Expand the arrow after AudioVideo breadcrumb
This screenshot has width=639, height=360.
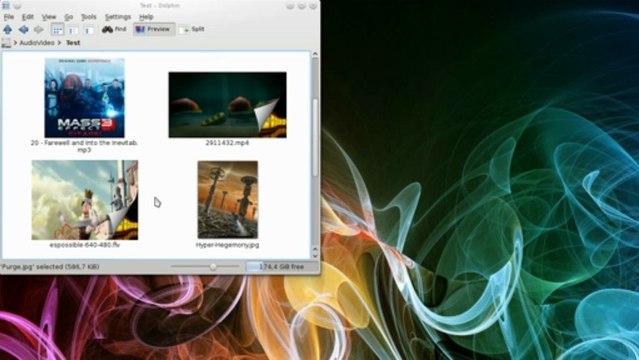[x=59, y=42]
